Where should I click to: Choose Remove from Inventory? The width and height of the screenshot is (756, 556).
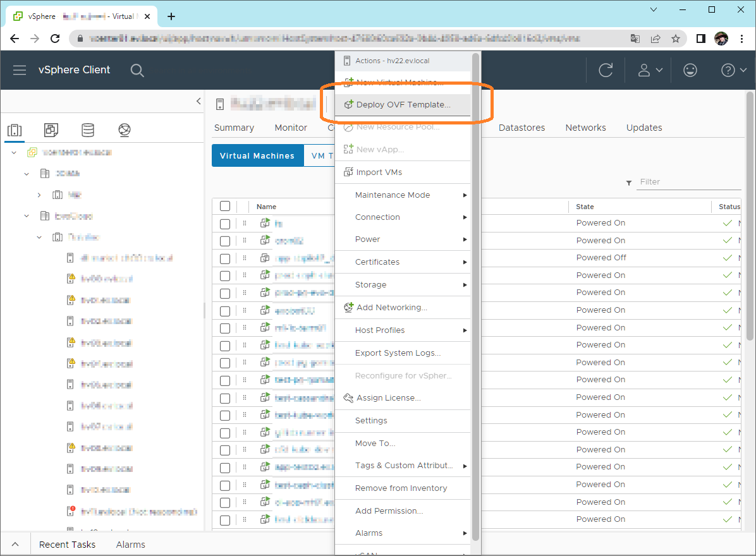point(403,488)
